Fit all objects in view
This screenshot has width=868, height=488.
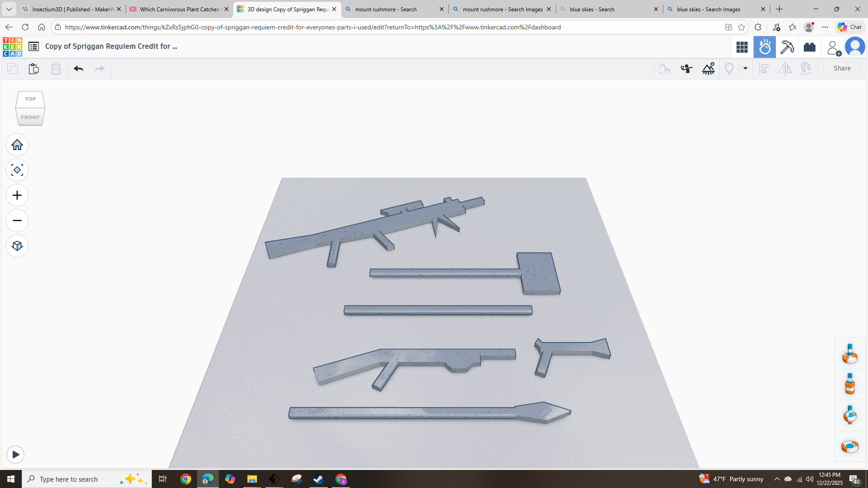17,170
